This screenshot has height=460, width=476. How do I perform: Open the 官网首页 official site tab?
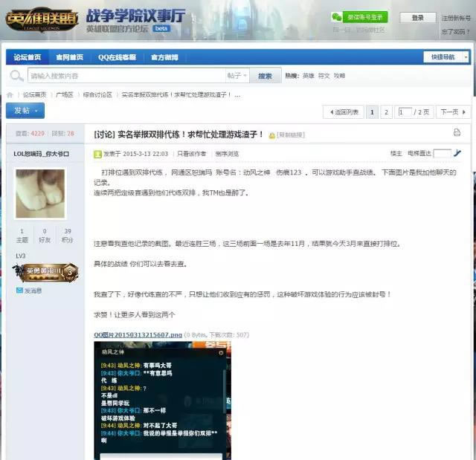pos(69,57)
